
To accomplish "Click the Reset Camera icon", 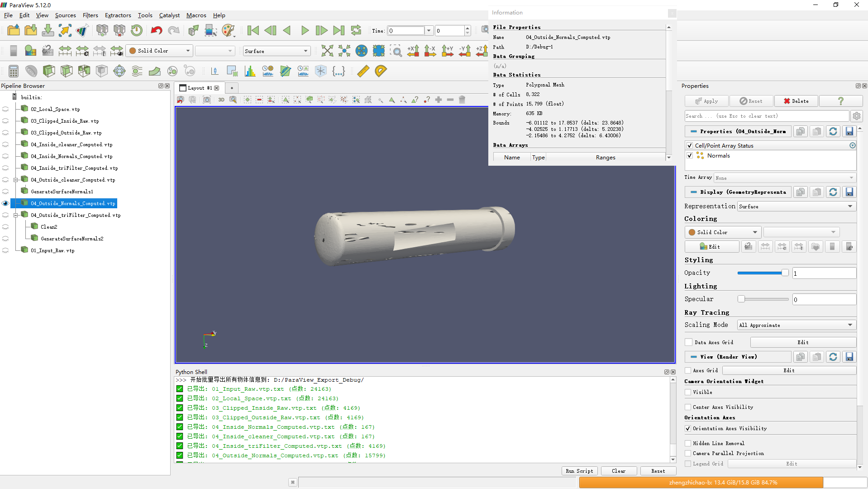I will point(327,51).
